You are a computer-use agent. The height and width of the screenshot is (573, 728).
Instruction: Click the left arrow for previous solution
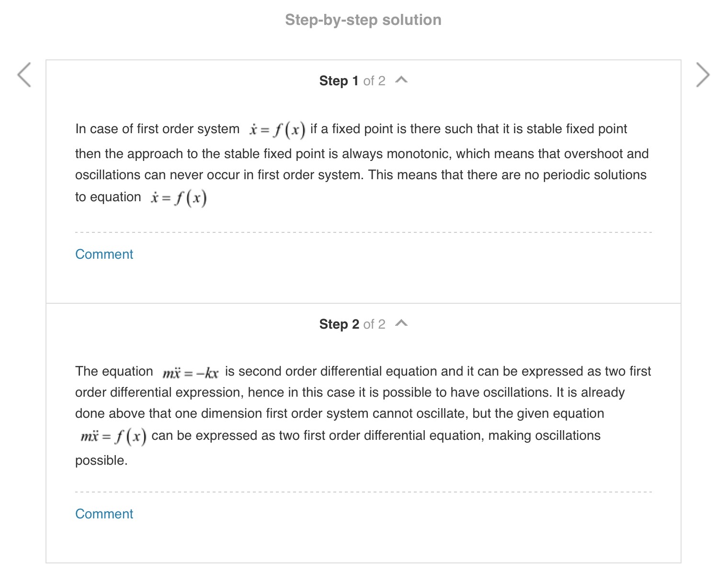click(x=24, y=75)
